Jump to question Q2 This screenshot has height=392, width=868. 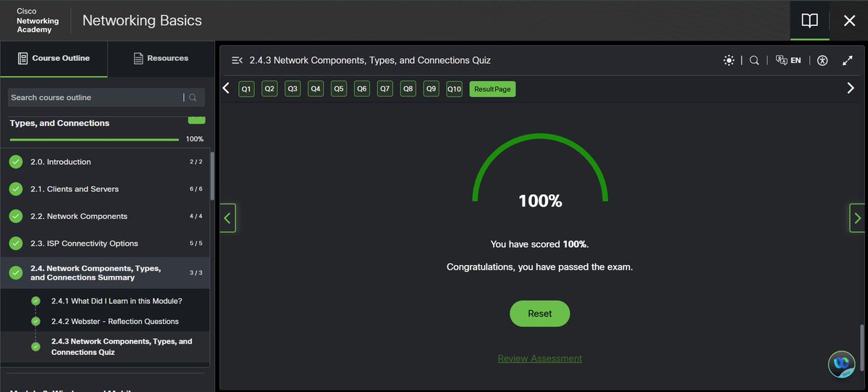click(x=269, y=88)
